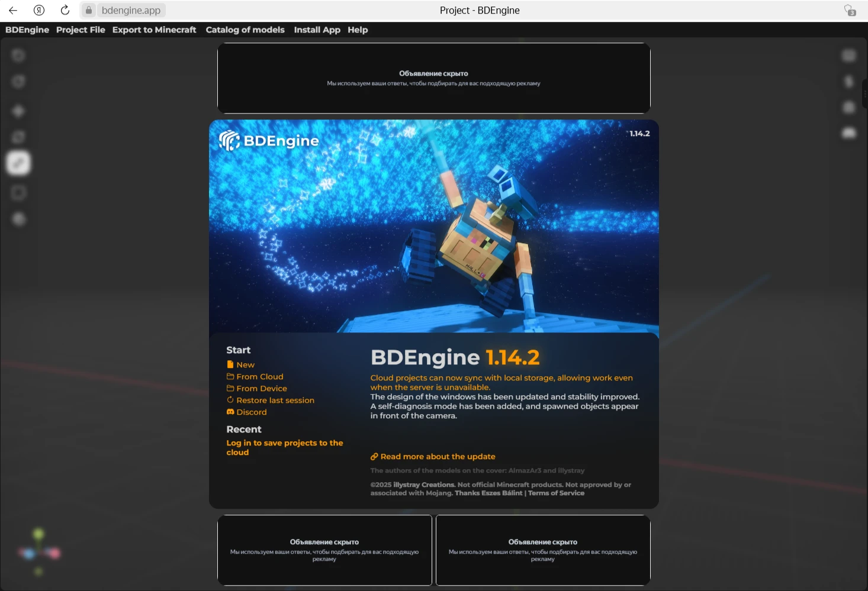Click the BDEngine logo on the cover image

pos(269,141)
